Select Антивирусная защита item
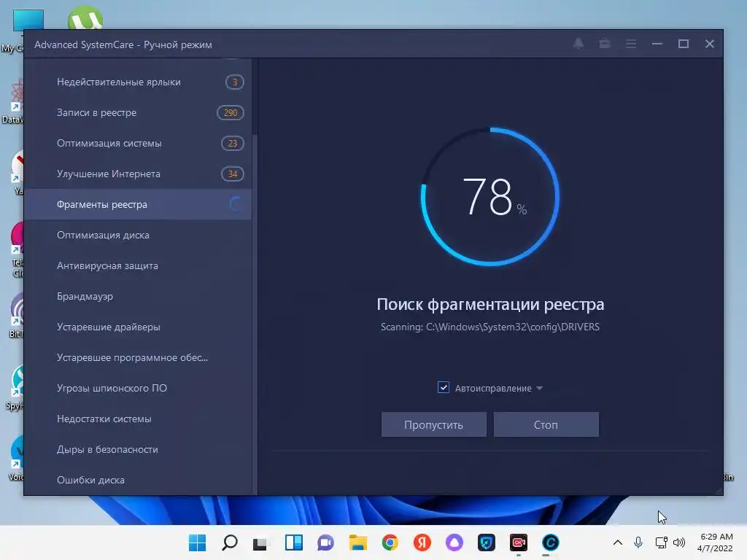 [138, 265]
